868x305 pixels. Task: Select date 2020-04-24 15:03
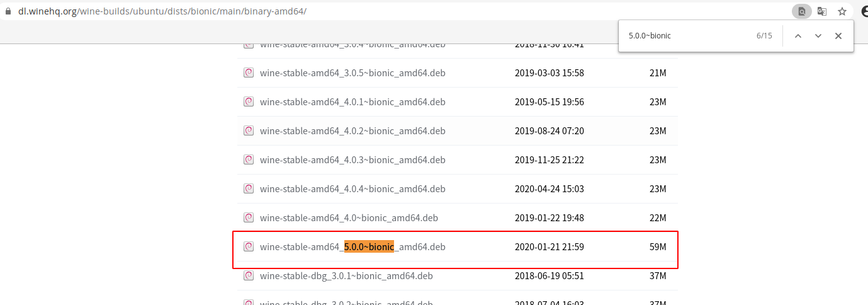point(550,189)
